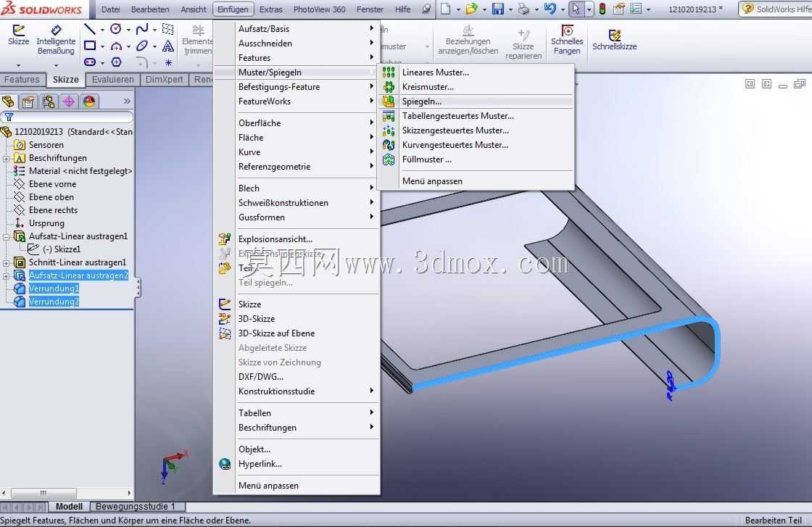Select Füllmuster ... entry
The width and height of the screenshot is (812, 527).
476,159
